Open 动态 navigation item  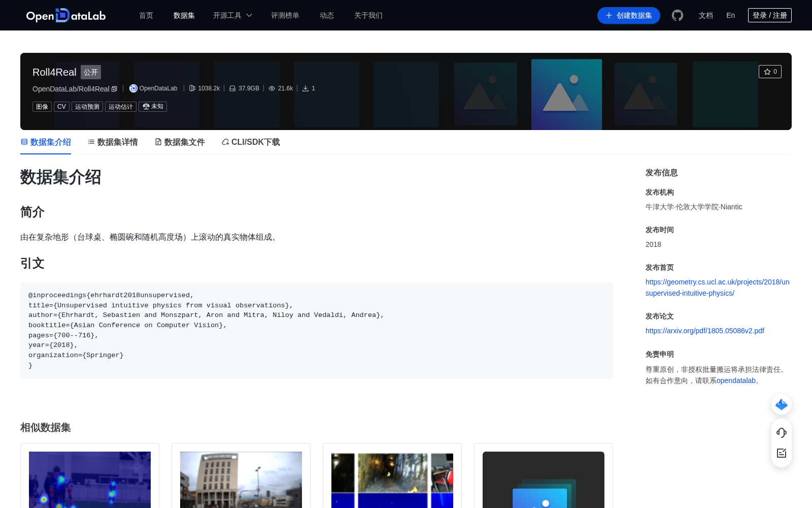[x=327, y=15]
